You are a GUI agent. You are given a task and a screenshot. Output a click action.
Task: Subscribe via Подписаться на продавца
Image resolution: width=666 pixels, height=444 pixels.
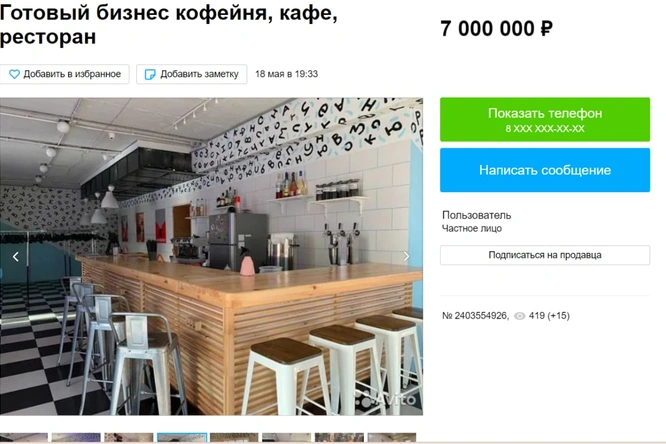click(545, 255)
